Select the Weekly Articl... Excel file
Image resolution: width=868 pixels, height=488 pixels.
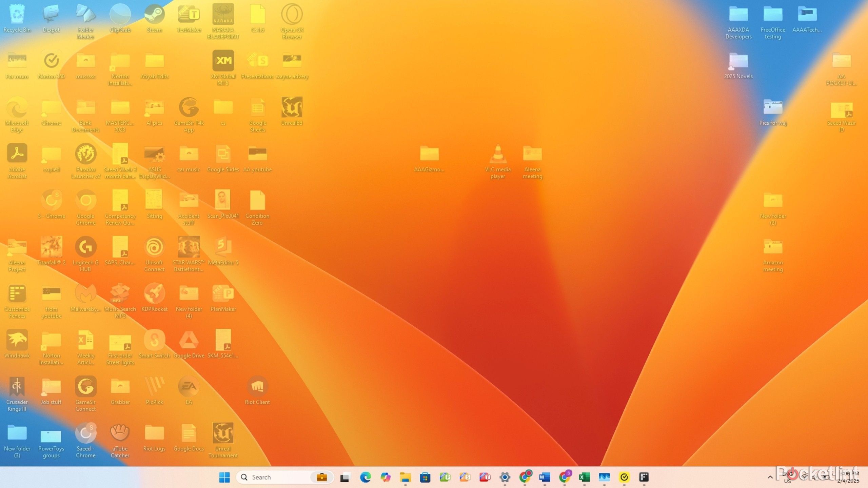click(86, 347)
